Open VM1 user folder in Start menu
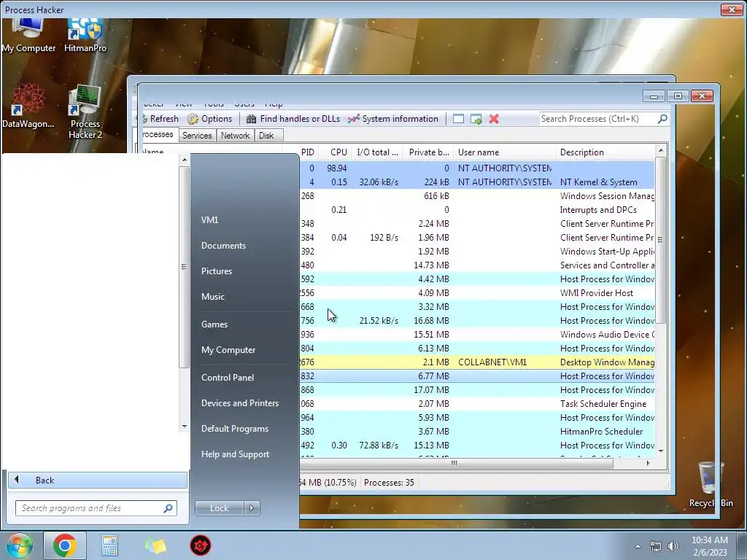Screen dimensions: 747x560 [x=209, y=219]
